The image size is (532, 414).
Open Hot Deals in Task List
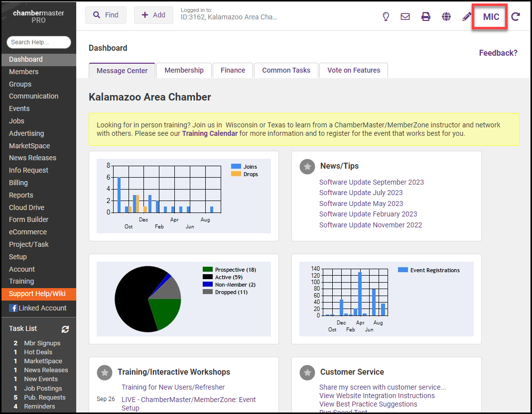click(38, 352)
